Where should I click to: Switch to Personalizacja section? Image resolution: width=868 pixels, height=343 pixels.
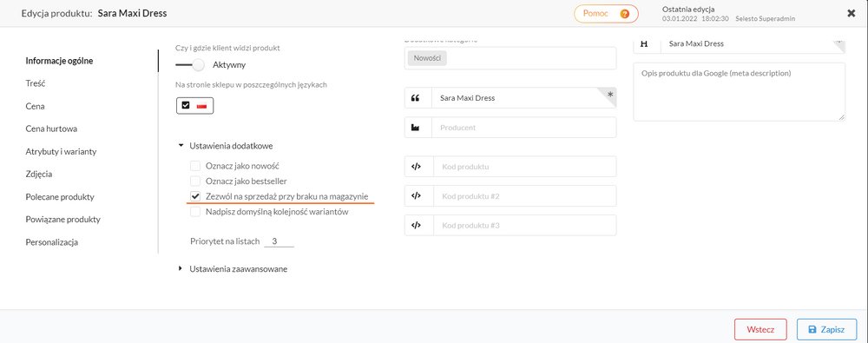click(x=52, y=242)
